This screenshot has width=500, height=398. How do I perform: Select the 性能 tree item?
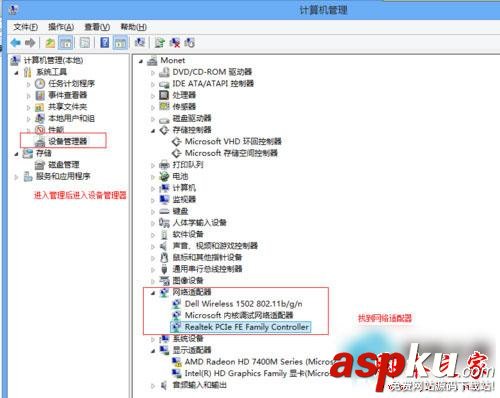(x=56, y=129)
